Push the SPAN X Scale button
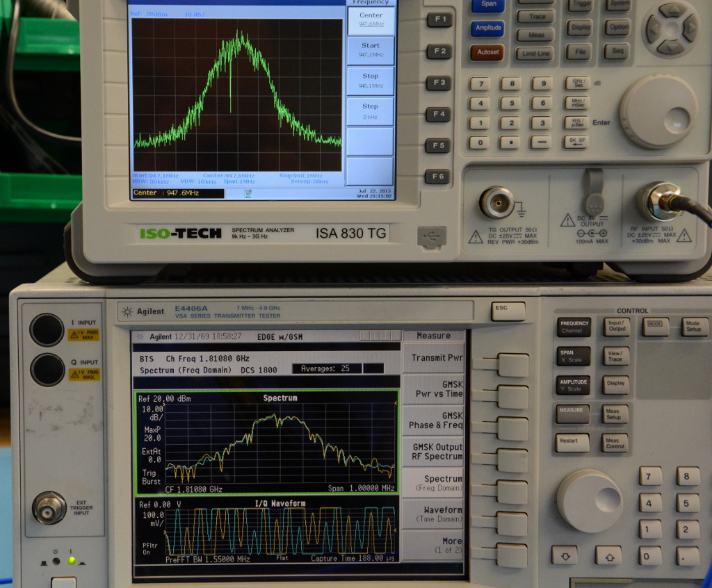This screenshot has height=588, width=712. pos(574,356)
